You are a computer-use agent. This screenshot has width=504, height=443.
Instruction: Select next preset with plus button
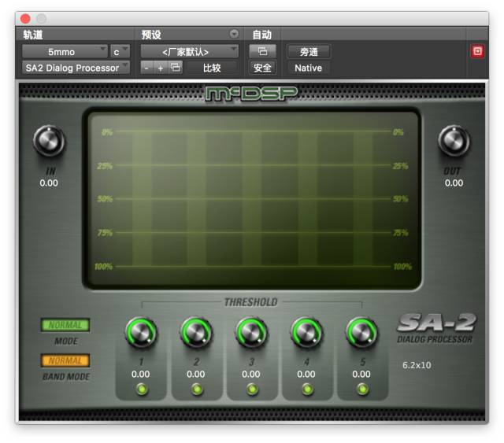pos(161,68)
